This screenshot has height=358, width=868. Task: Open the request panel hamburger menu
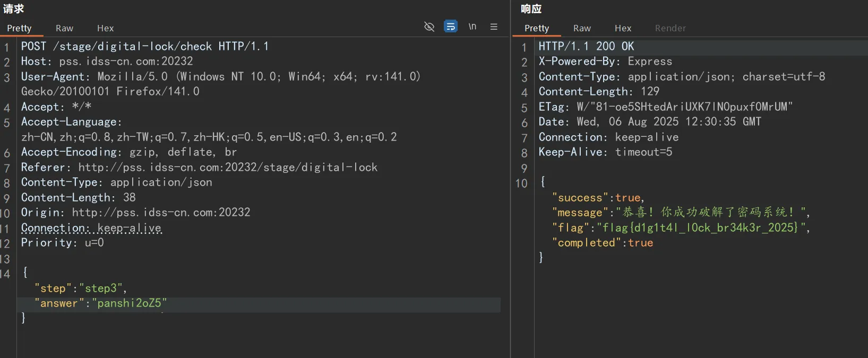coord(494,27)
